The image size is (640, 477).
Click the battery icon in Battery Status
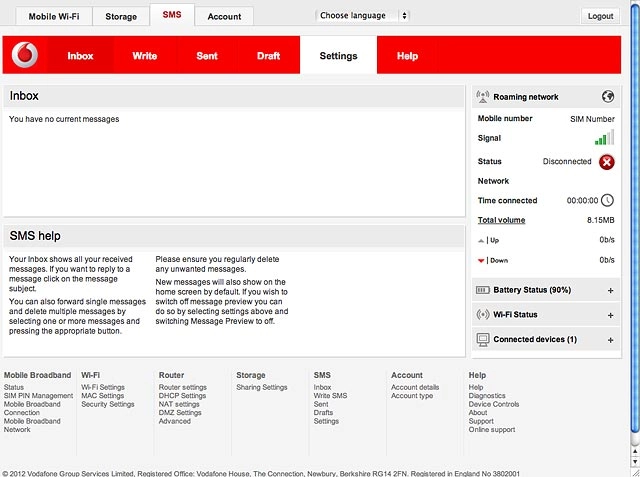[x=483, y=290]
